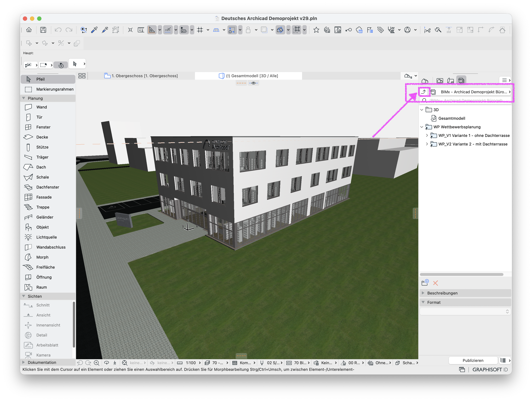The image size is (532, 401).
Task: Collapse the 3D folder in publisher tree
Action: click(x=422, y=110)
